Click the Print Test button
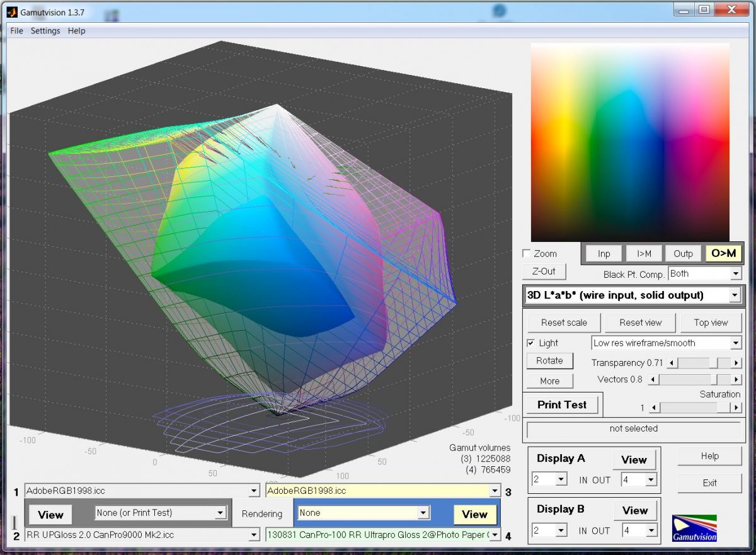Viewport: 756px width, 555px height. click(561, 405)
